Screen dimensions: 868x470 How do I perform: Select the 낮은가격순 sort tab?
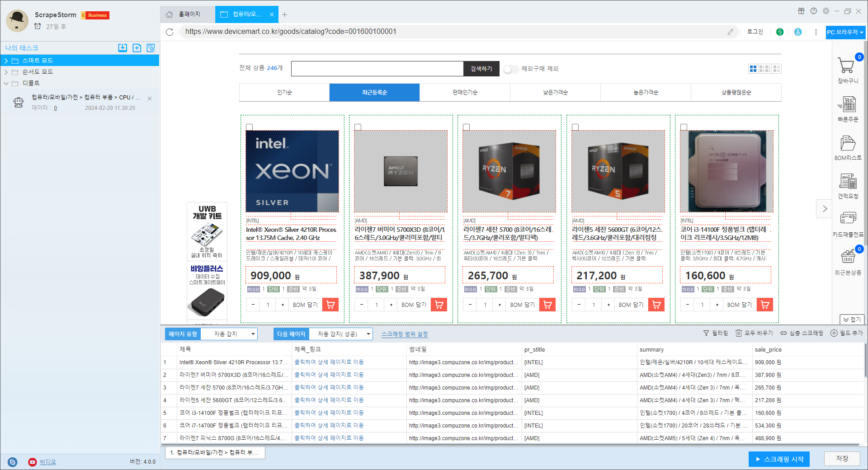(x=556, y=92)
